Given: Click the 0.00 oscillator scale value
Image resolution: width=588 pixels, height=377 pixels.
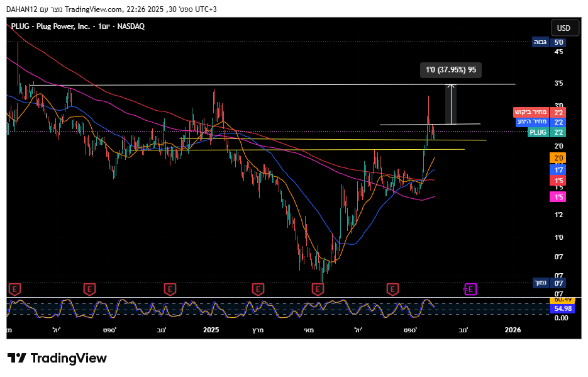Looking at the screenshot, I should coord(562,318).
